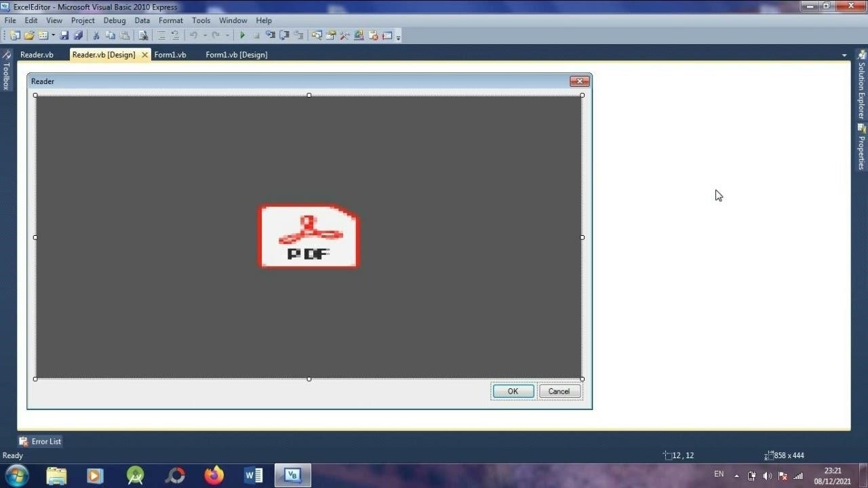Open Find using the toolbar icon
The height and width of the screenshot is (488, 868).
(x=143, y=35)
